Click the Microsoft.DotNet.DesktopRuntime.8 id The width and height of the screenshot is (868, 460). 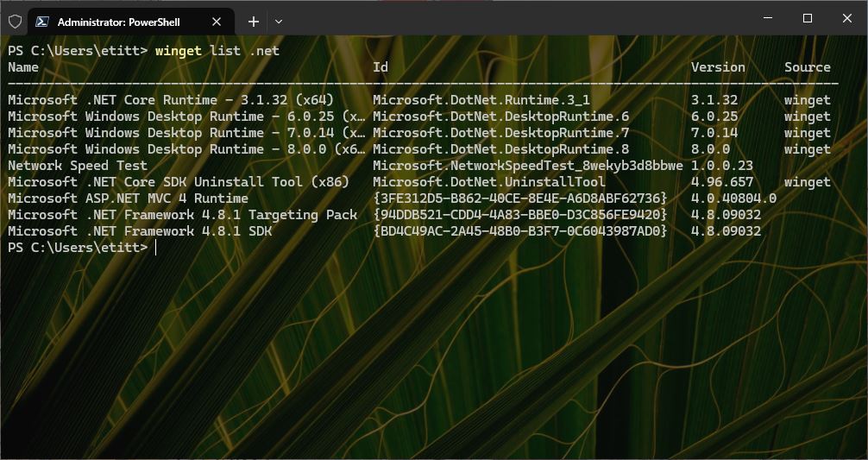(x=501, y=149)
